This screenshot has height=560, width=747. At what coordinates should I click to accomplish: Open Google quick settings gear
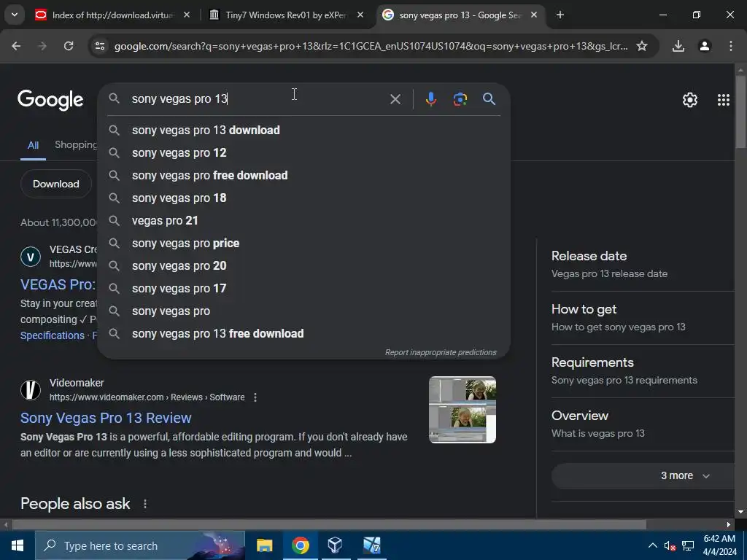[690, 100]
